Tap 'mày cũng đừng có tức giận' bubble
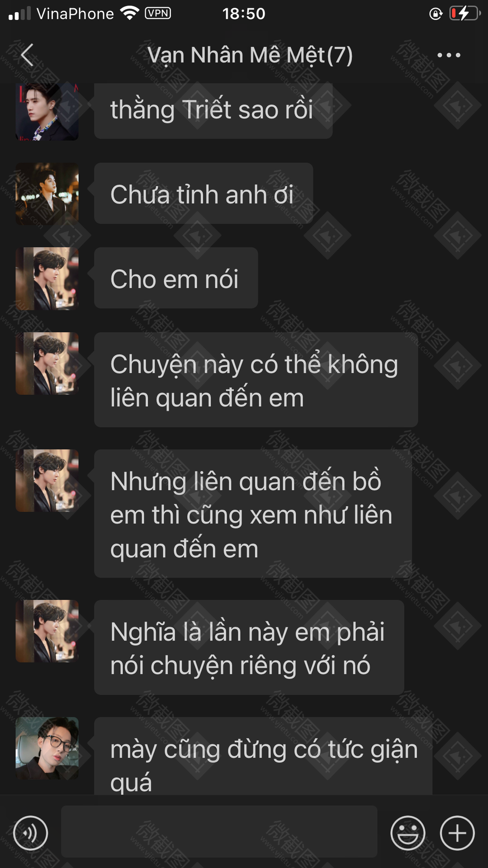The image size is (488, 868). (x=263, y=756)
